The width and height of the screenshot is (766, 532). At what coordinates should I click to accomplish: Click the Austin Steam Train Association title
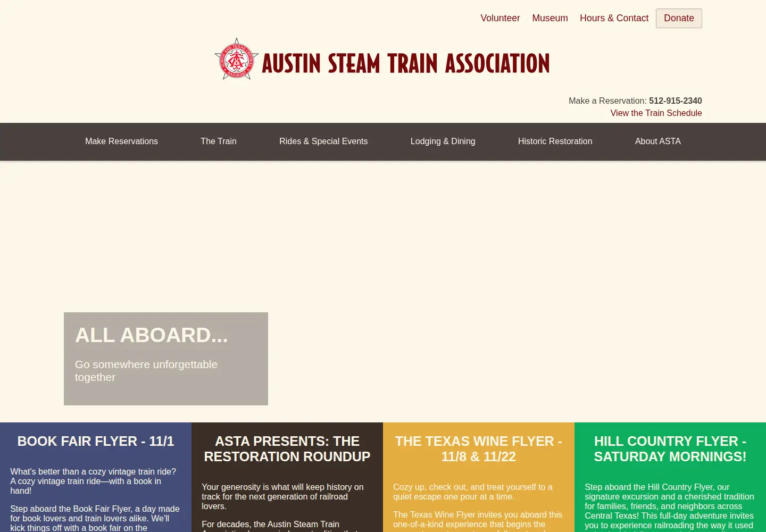405,63
